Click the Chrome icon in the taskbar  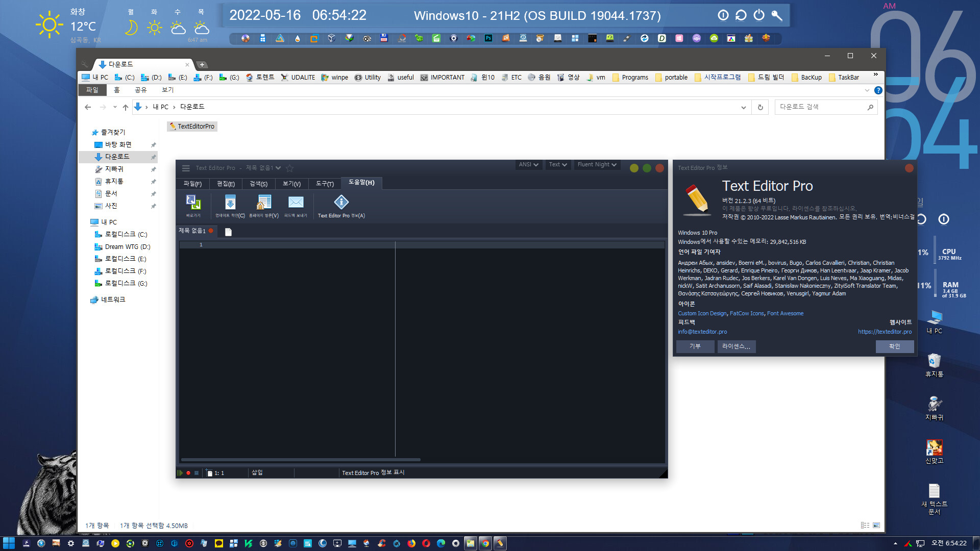point(485,543)
